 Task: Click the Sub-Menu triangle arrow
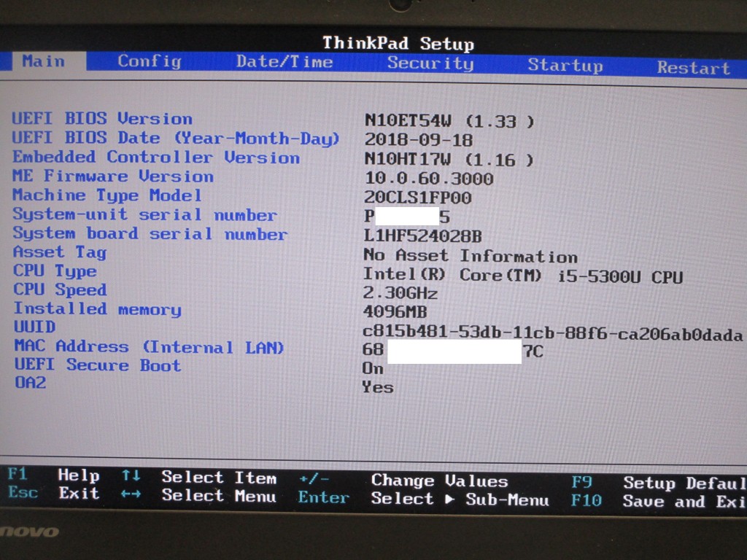click(x=450, y=499)
